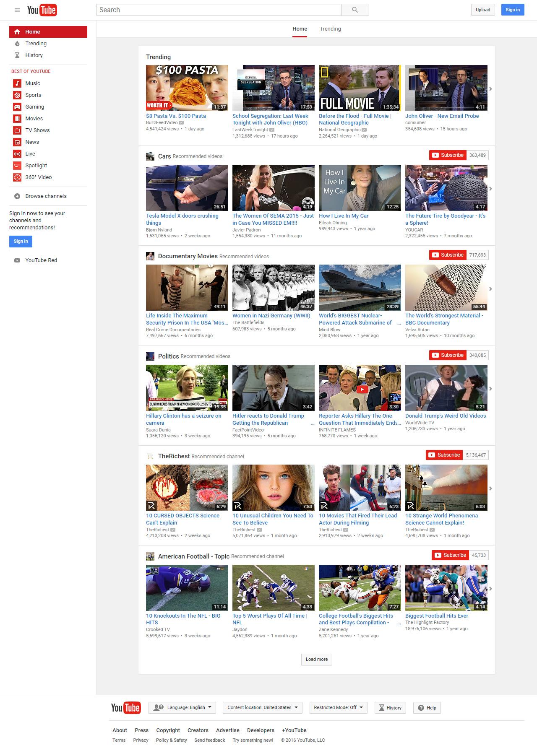Open Sports category icon in sidebar
Screen dimensions: 537x756
pos(17,95)
